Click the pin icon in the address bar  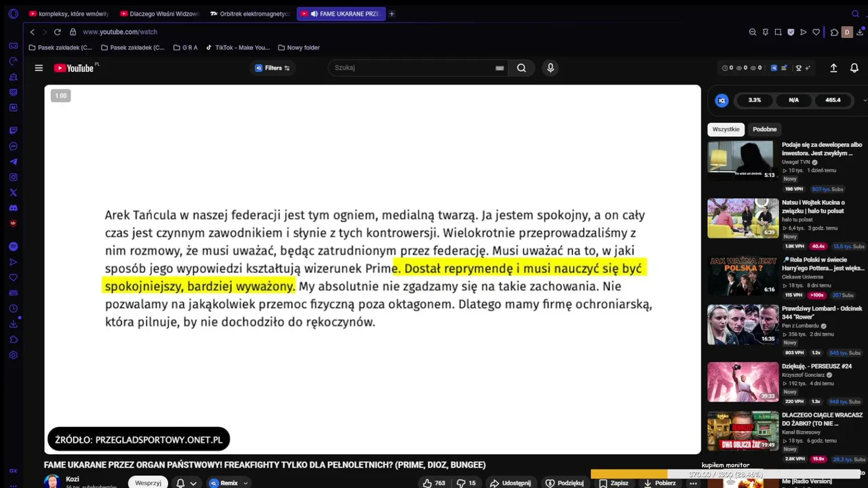point(766,32)
